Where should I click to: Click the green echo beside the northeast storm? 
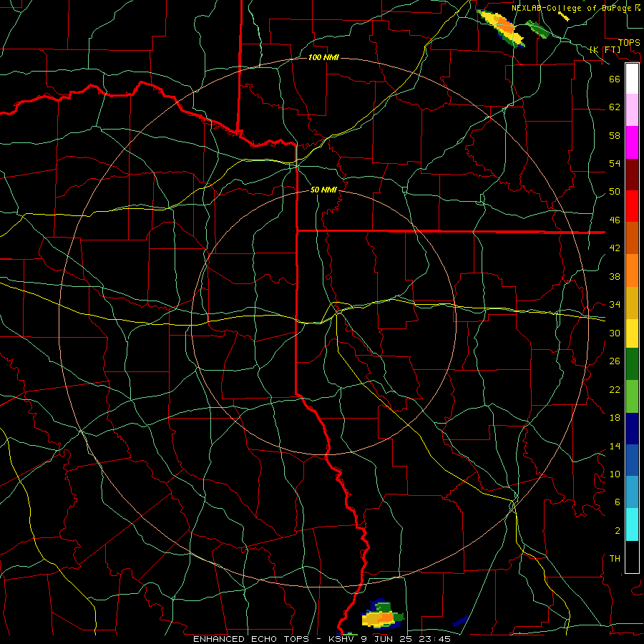537,30
